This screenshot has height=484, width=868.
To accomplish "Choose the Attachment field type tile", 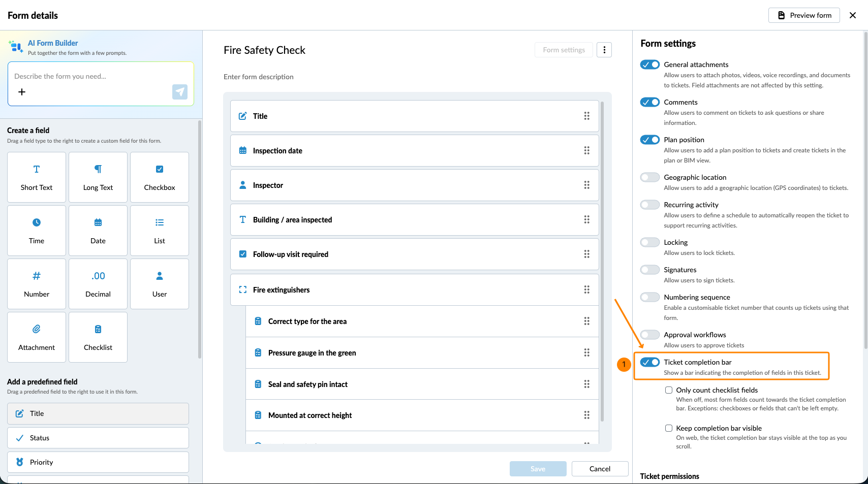I will coord(37,337).
